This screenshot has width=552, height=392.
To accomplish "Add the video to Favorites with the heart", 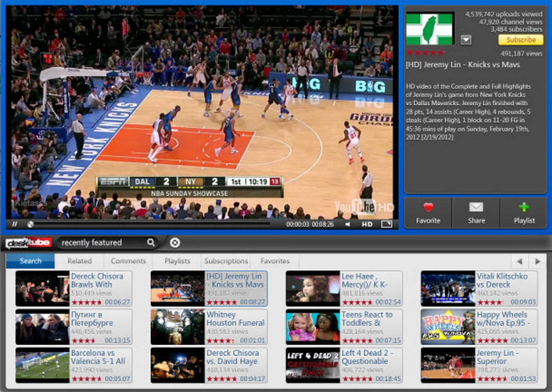I will click(x=428, y=213).
